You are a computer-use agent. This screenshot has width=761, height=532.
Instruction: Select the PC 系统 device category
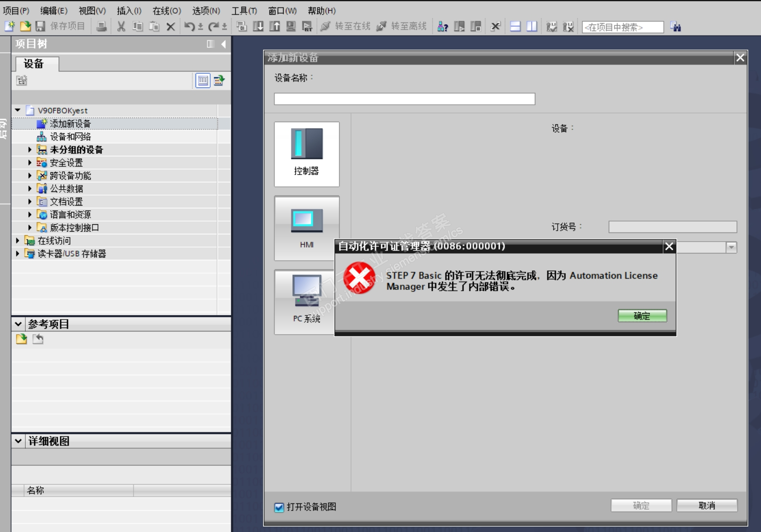(304, 302)
